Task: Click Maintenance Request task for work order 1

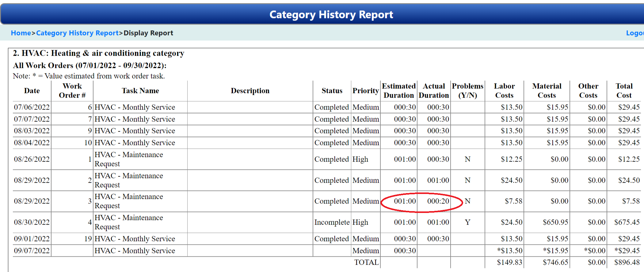Action: [129, 159]
